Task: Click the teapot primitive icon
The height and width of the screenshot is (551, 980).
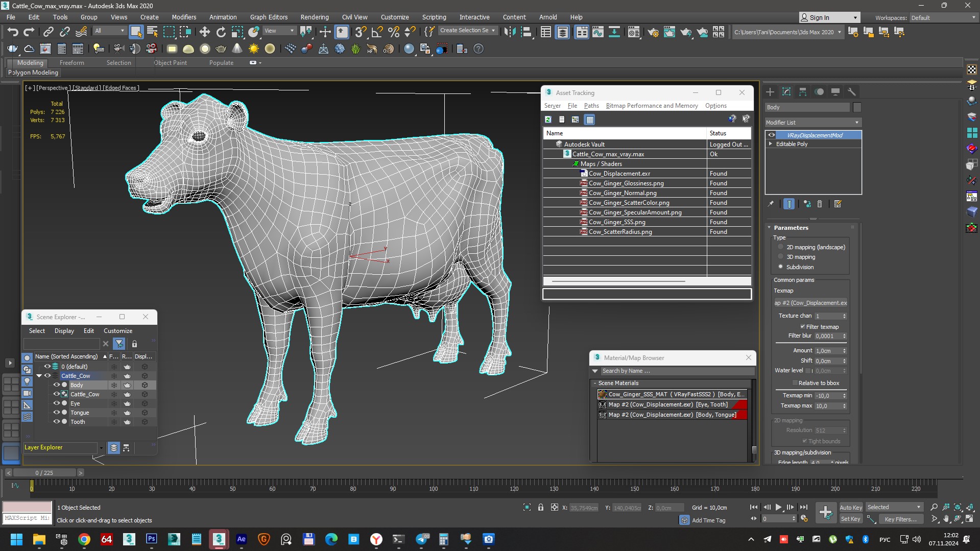Action: tap(221, 49)
